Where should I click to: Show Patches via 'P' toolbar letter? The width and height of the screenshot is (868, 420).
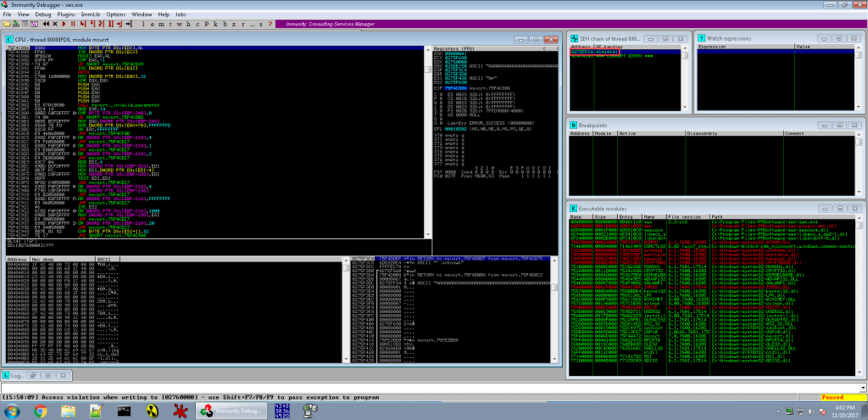[207, 25]
